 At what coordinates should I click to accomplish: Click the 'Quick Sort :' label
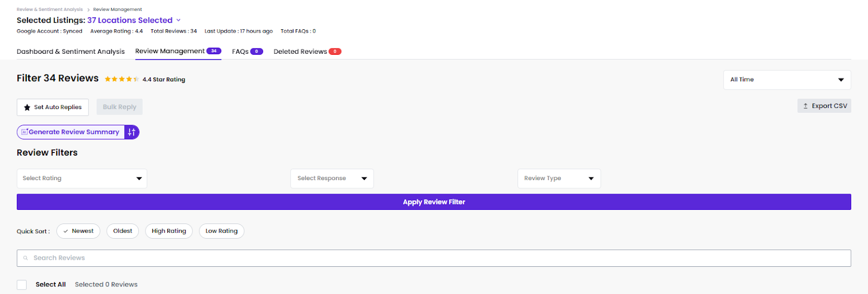(33, 232)
